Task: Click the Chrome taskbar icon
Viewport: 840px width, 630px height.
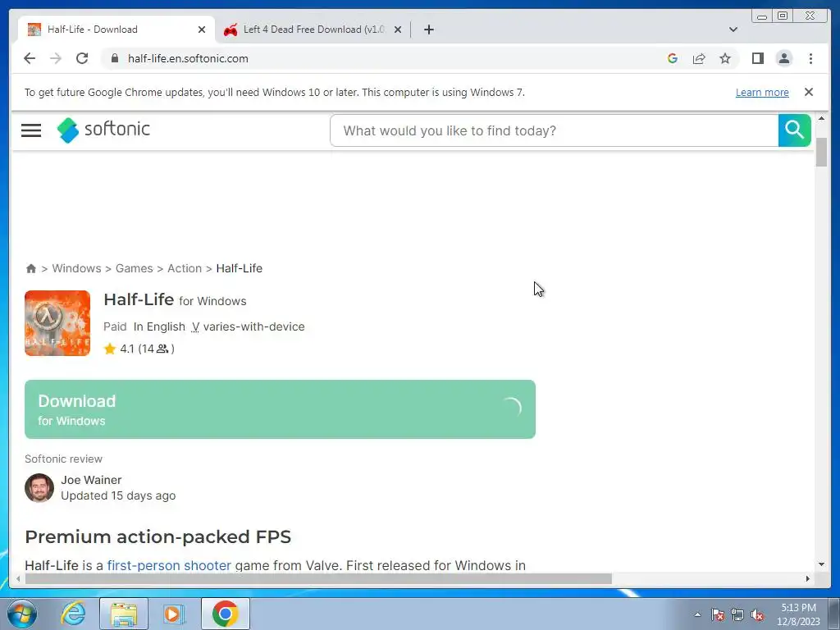Action: click(226, 614)
